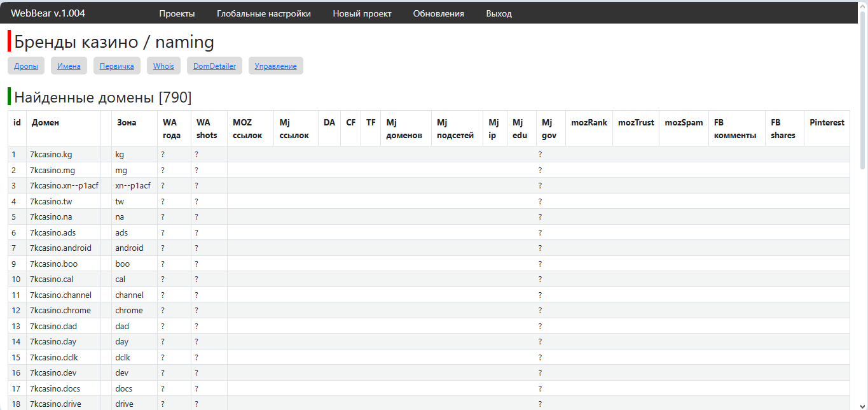Open Глобальные настройки in the top bar
Viewport: 868px width, 410px height.
(264, 13)
